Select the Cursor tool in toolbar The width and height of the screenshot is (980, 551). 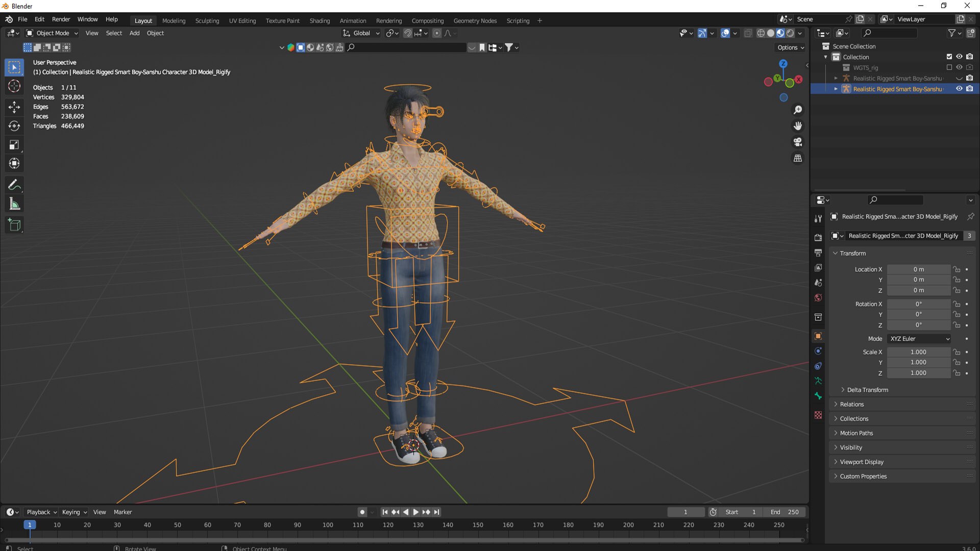pos(14,86)
